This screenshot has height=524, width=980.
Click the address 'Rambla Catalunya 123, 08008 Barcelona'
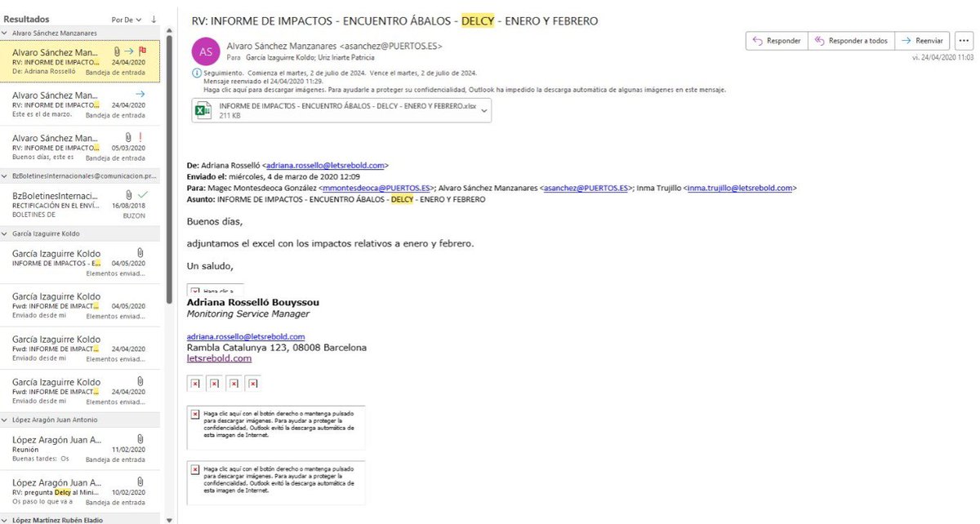click(x=277, y=348)
